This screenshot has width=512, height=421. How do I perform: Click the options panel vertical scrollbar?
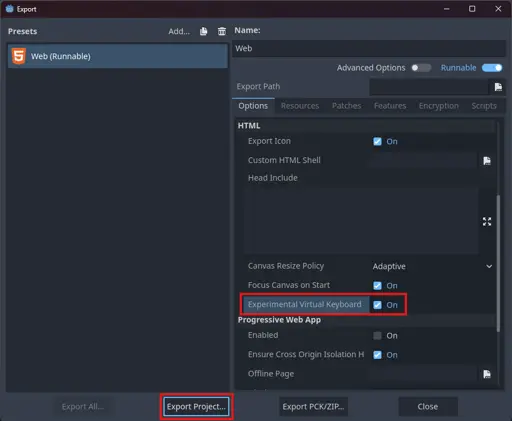pyautogui.click(x=498, y=263)
